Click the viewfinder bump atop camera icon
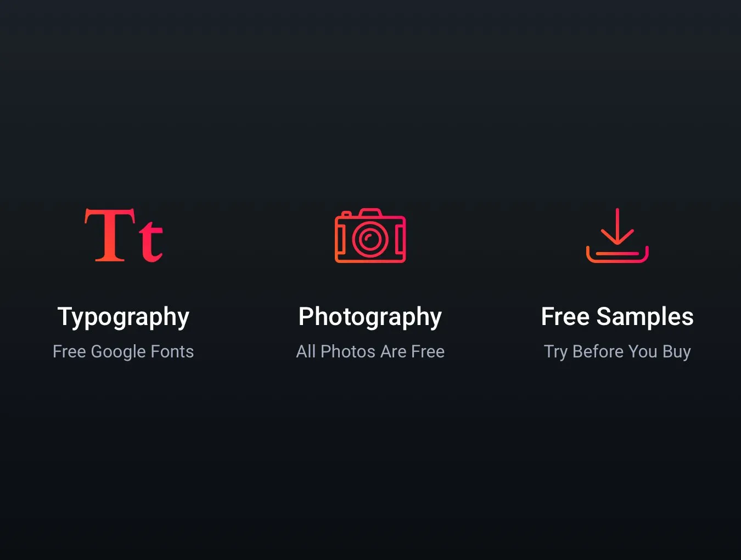This screenshot has width=741, height=560. tap(370, 212)
